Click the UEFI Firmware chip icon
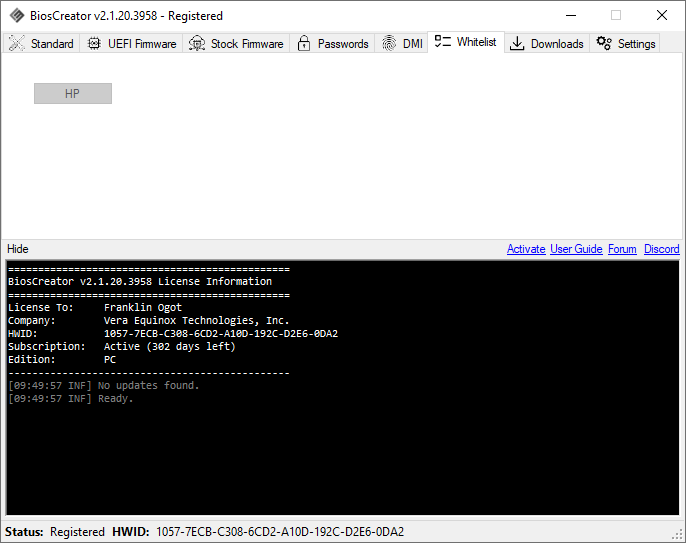The image size is (686, 543). pyautogui.click(x=94, y=43)
